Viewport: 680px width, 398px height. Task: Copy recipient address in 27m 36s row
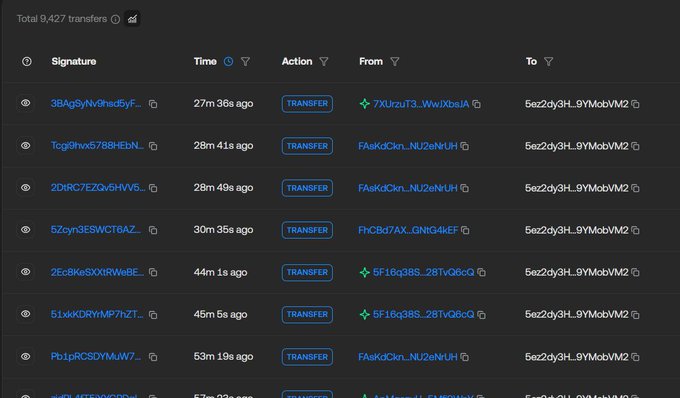635,104
